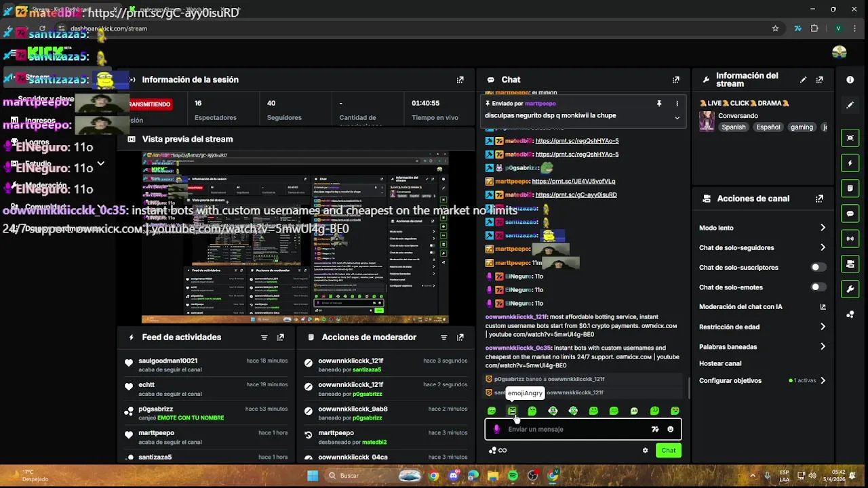Open the volume control in system tray
868x488 pixels.
click(812, 476)
